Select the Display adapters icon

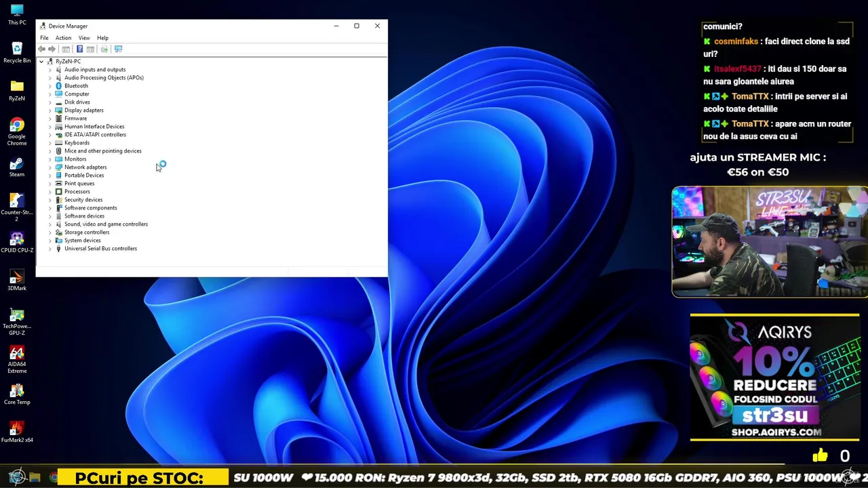tap(58, 110)
